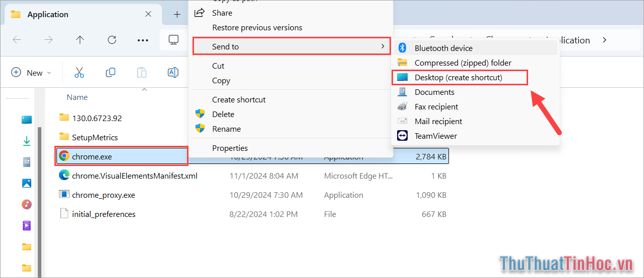Go forward with the right arrow

[x=48, y=40]
